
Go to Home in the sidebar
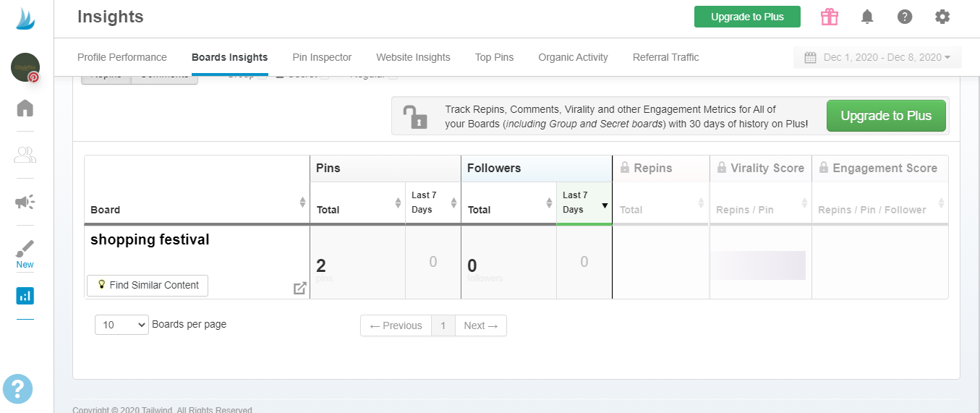25,108
